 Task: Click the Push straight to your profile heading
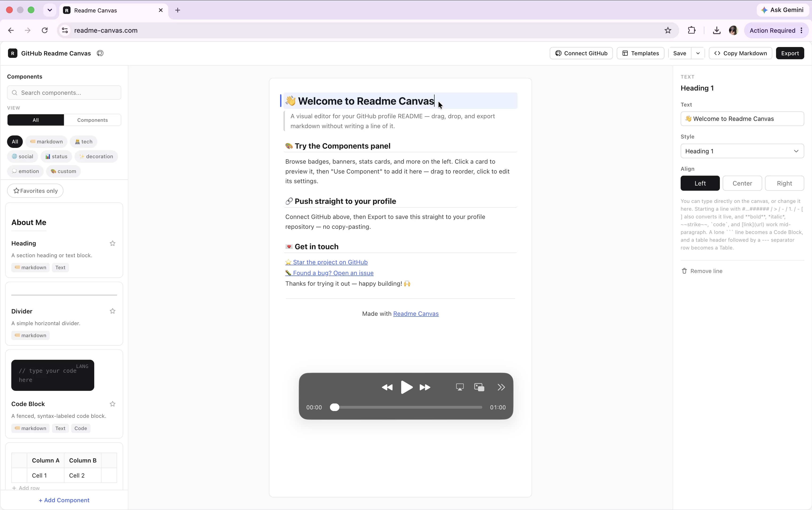tap(341, 201)
